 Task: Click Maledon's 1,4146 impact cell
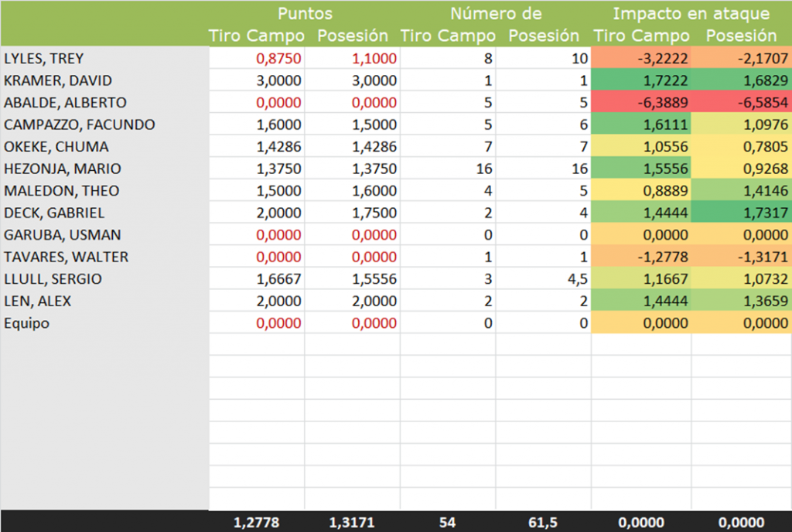point(741,191)
